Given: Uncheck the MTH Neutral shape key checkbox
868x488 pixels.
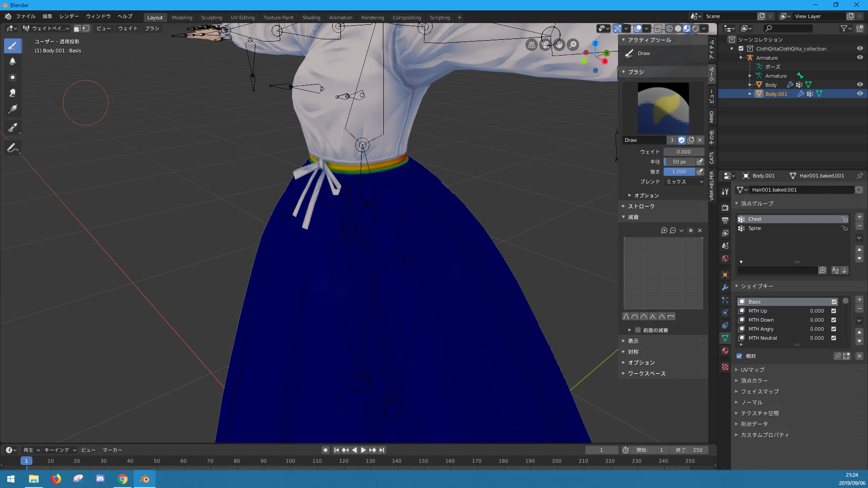Looking at the screenshot, I should point(834,338).
